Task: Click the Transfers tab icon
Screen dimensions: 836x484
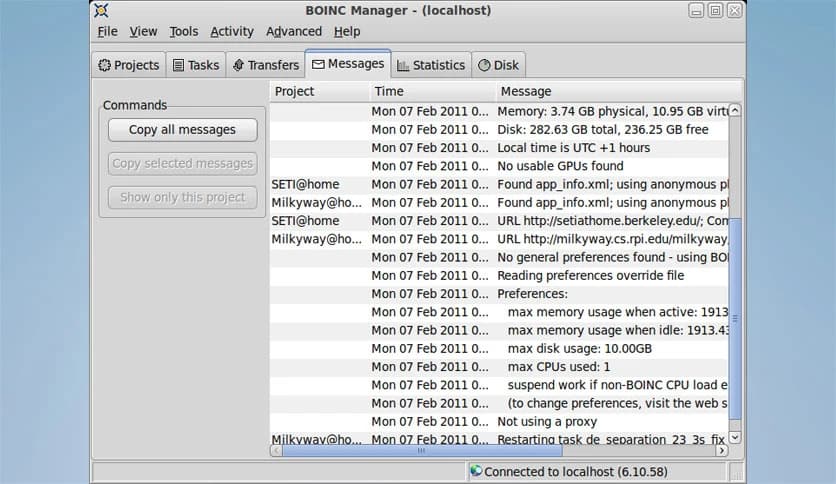Action: 238,65
